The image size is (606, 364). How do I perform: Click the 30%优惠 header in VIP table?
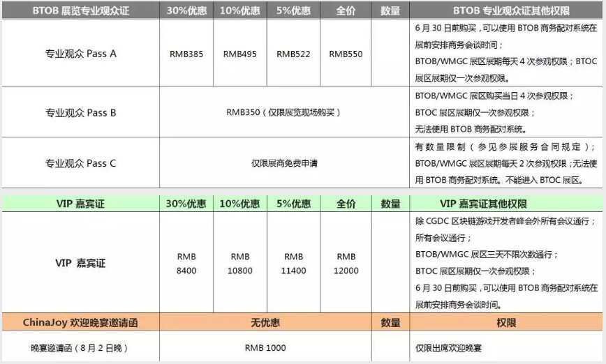186,204
